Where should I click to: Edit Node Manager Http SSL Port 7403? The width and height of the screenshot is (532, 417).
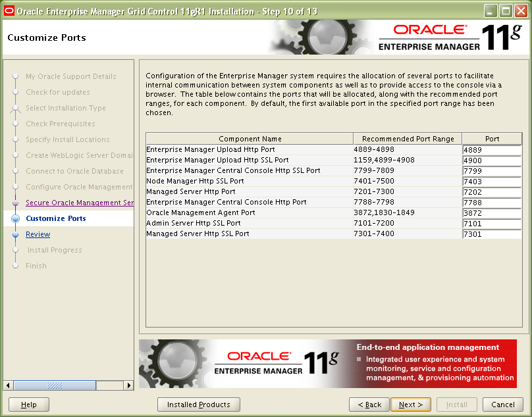pyautogui.click(x=492, y=182)
